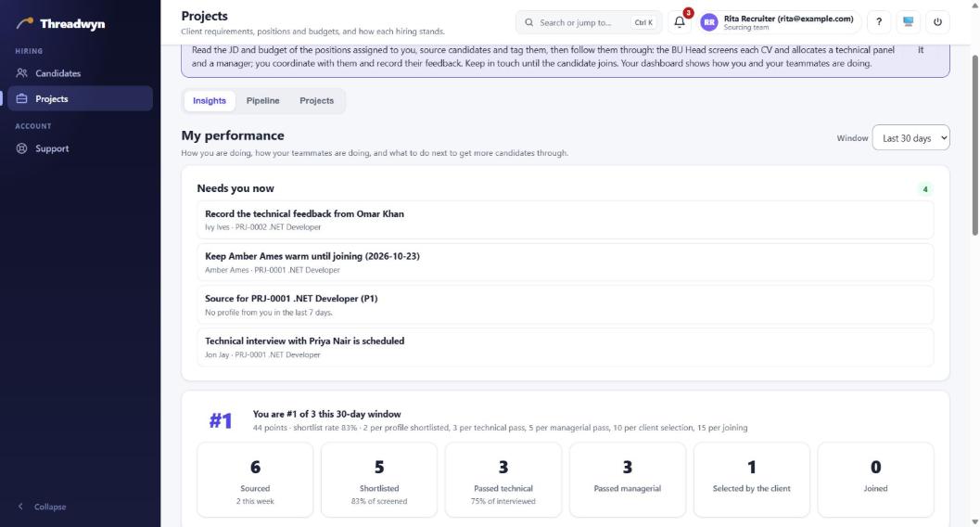Open the notifications bell

click(x=680, y=22)
